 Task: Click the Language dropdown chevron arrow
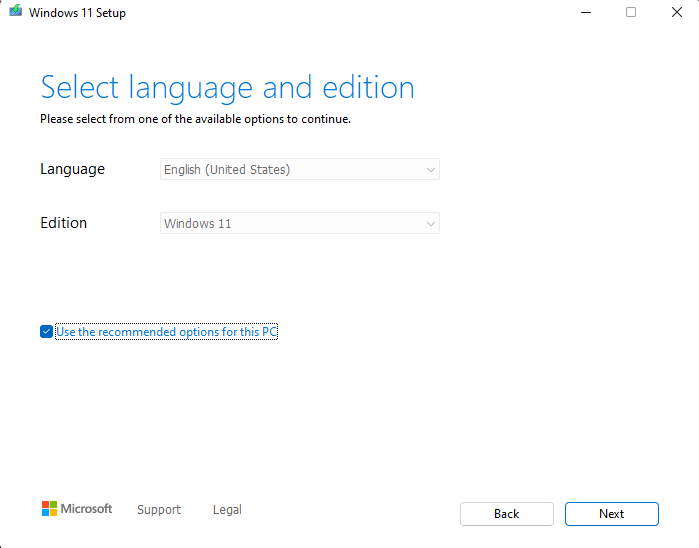point(431,170)
